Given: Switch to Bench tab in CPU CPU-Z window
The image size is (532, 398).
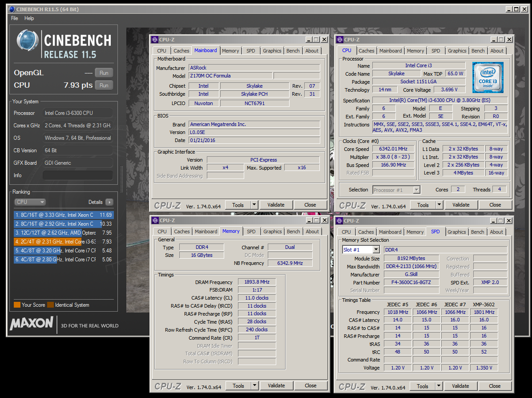Looking at the screenshot, I should point(478,51).
